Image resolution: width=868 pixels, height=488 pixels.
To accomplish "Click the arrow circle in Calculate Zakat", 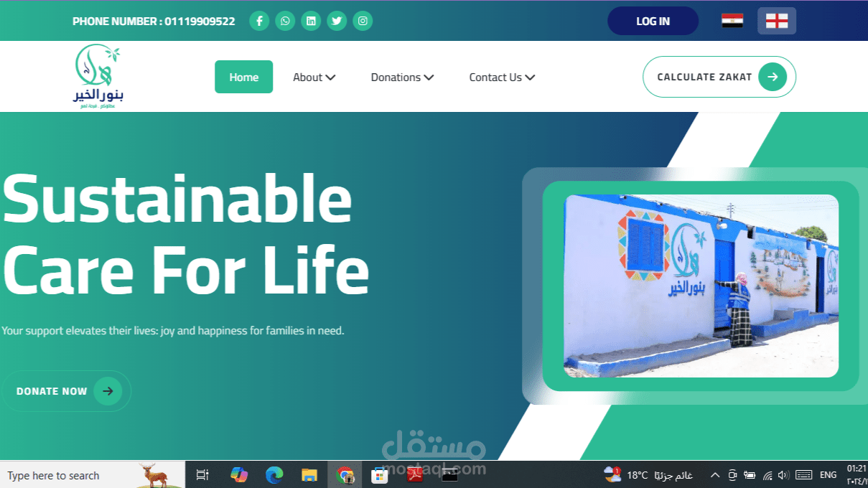I will pos(773,77).
